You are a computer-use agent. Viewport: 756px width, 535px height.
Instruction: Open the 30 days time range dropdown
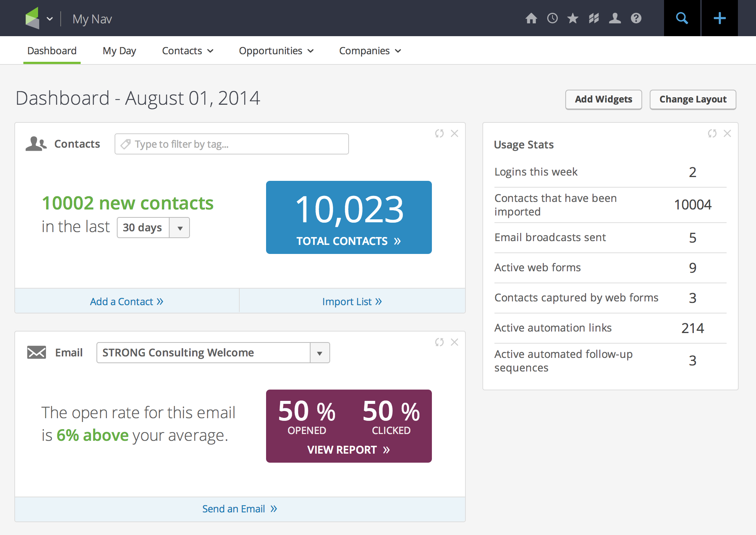point(180,228)
